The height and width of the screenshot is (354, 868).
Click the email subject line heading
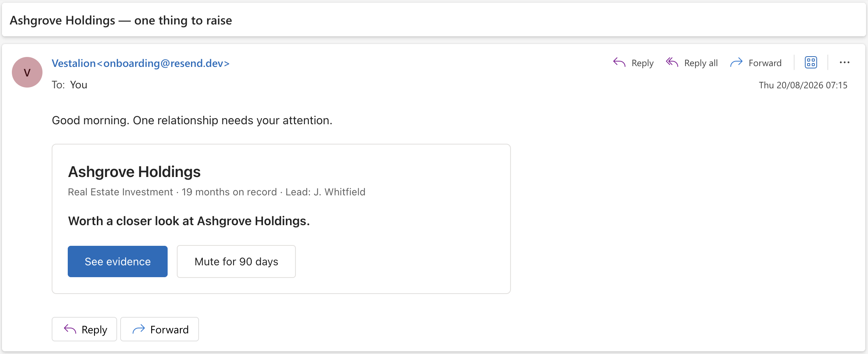[121, 20]
